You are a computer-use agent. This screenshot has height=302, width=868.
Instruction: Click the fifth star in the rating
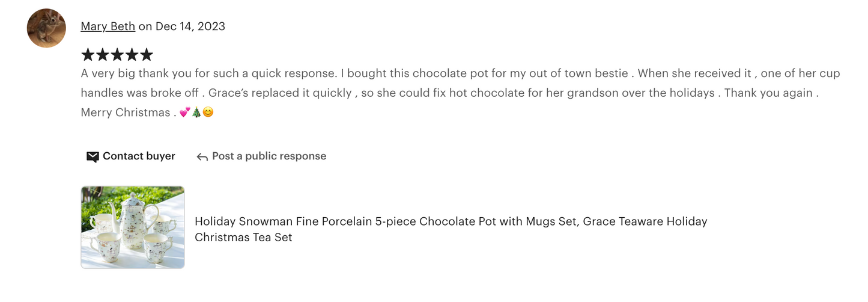[x=147, y=55]
